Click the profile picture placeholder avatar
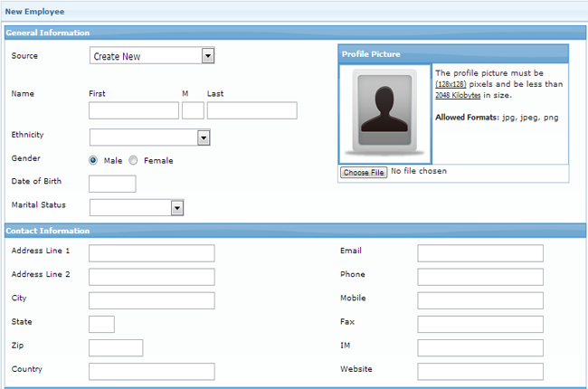 [x=384, y=113]
